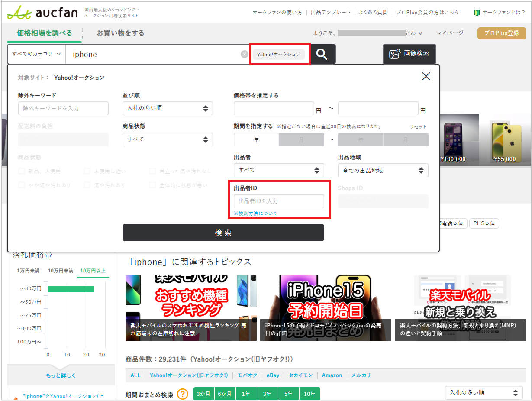Open 出品テンプレート link
This screenshot has width=532, height=401.
tap(331, 13)
